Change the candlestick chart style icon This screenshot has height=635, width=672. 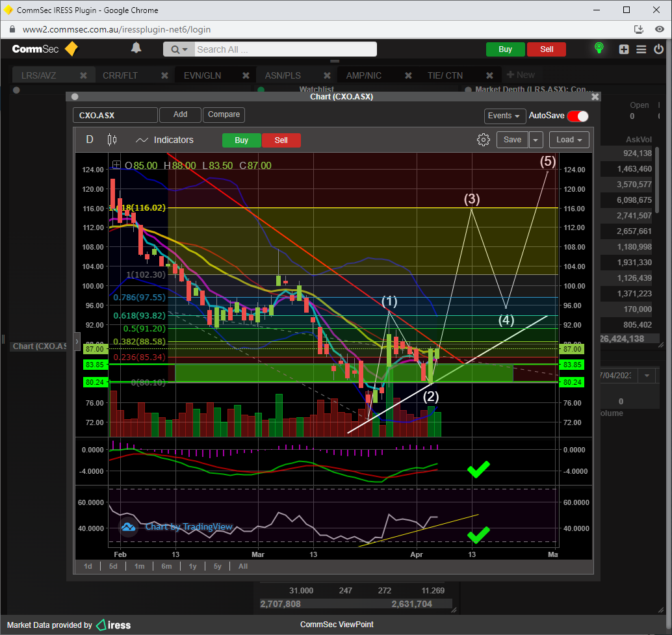(112, 140)
